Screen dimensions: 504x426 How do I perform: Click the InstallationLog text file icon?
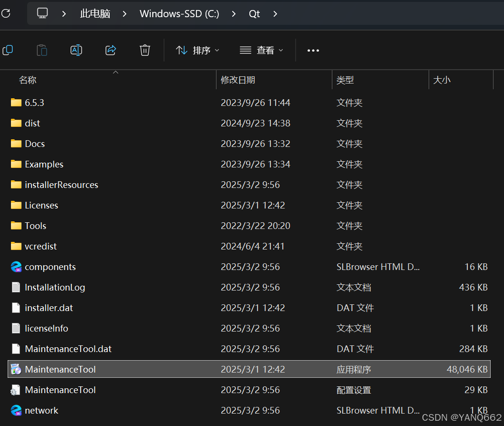[16, 287]
